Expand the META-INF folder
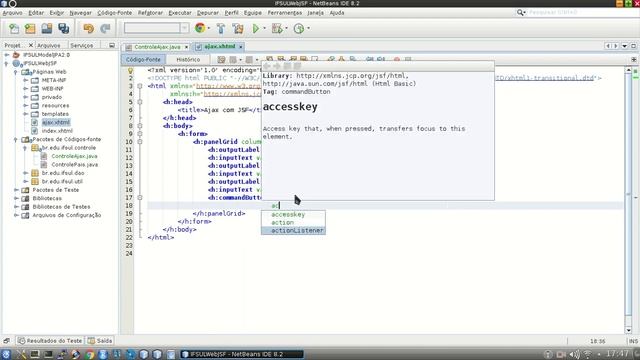 [x=25, y=80]
